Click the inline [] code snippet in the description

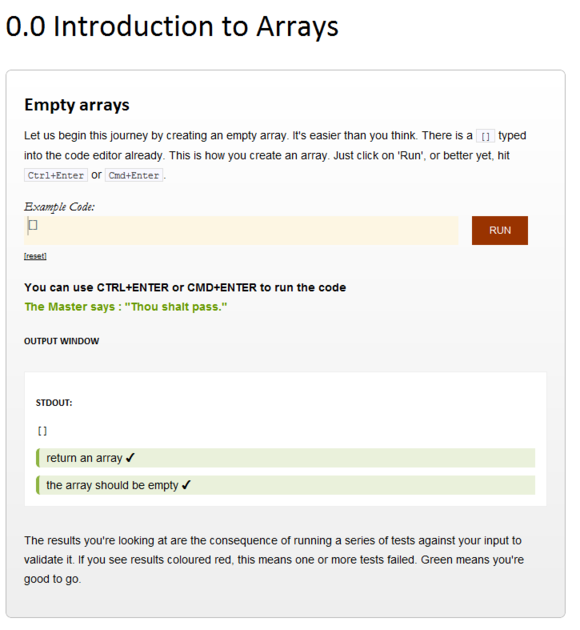click(x=485, y=136)
